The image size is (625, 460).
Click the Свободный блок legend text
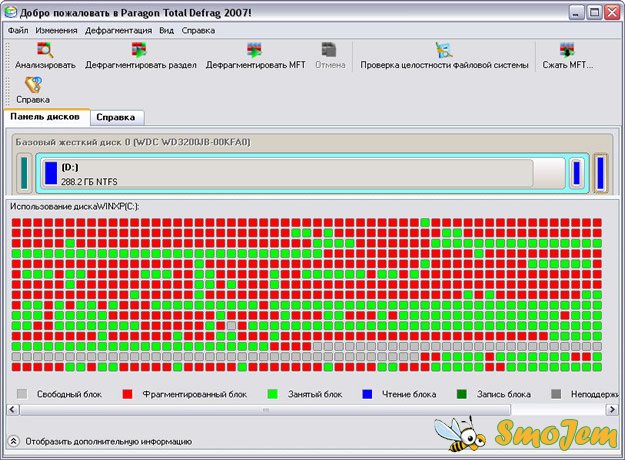69,394
